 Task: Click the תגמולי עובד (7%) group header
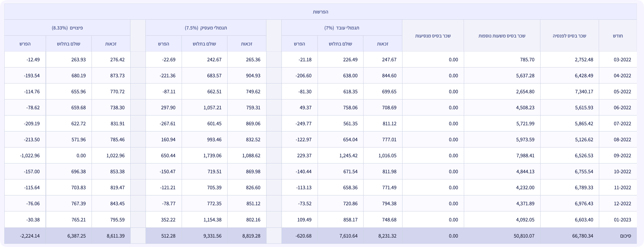click(342, 28)
